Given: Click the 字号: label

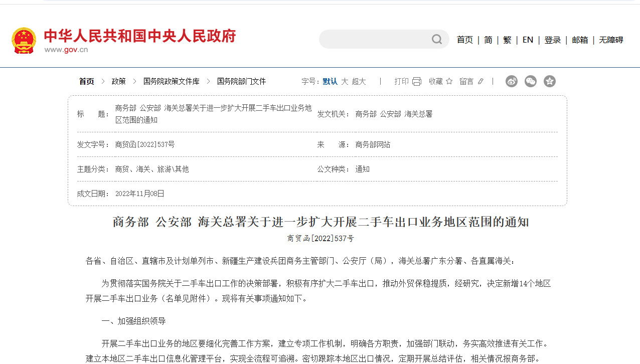Looking at the screenshot, I should pos(310,81).
